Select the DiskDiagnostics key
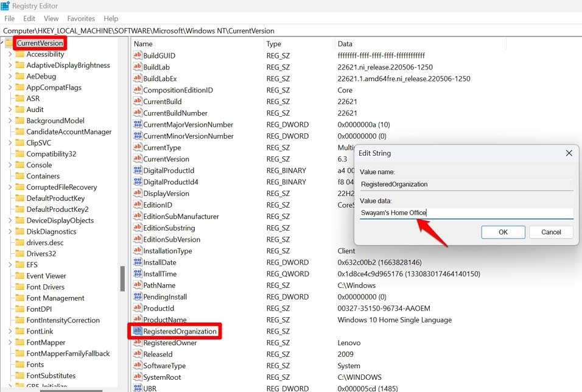582x392 pixels. point(51,232)
